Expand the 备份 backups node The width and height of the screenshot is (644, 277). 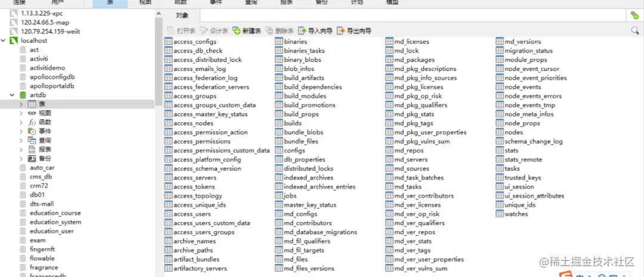tap(21, 158)
